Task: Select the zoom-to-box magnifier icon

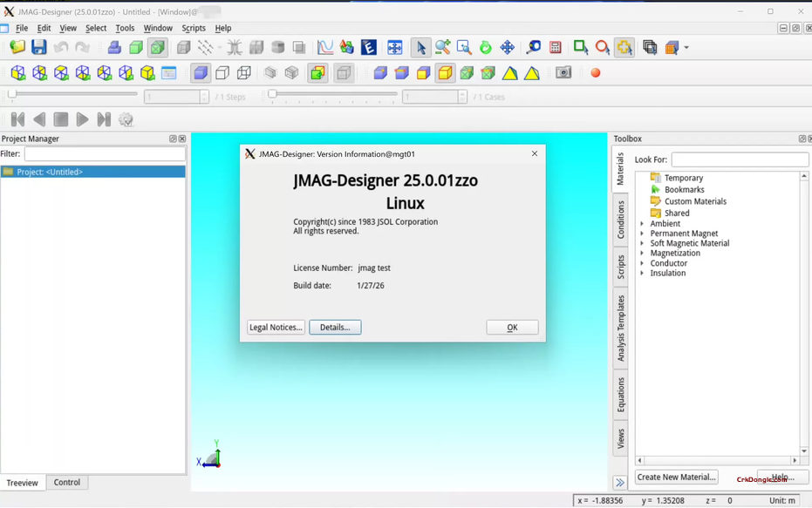Action: tap(464, 48)
